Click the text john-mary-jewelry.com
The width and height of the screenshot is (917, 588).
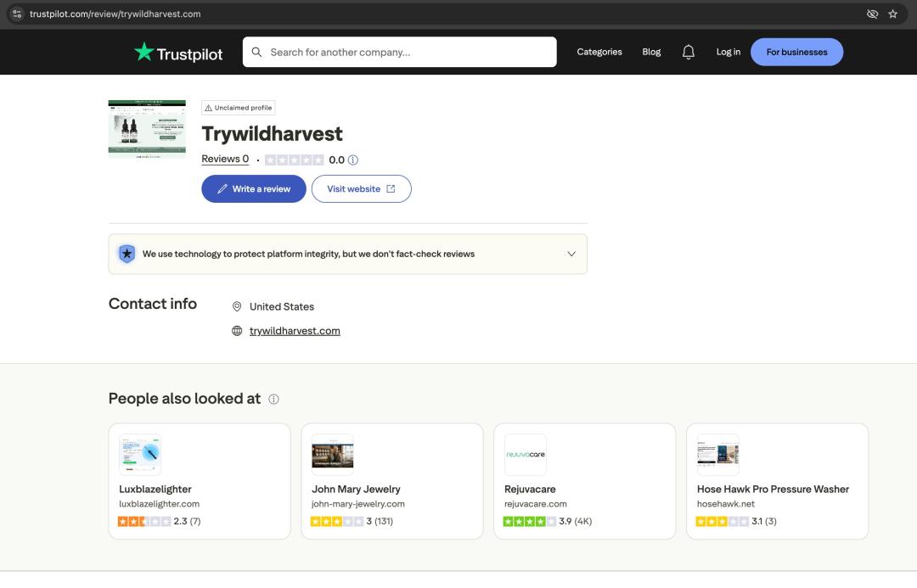click(x=358, y=504)
